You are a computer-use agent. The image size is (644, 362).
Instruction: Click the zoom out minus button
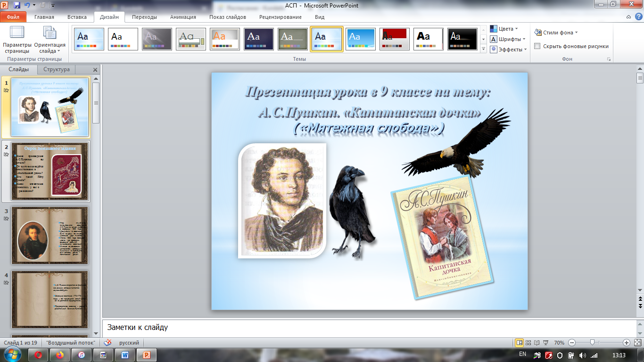point(572,343)
